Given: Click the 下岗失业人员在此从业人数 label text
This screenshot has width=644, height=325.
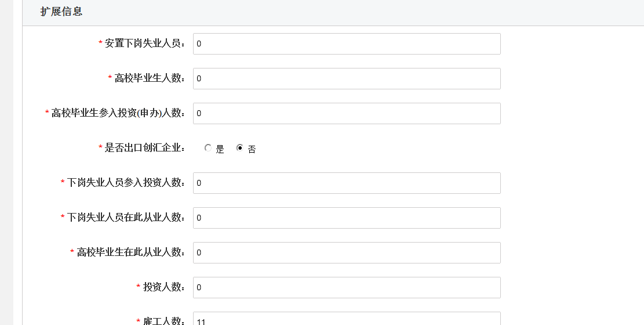Looking at the screenshot, I should pyautogui.click(x=126, y=218).
